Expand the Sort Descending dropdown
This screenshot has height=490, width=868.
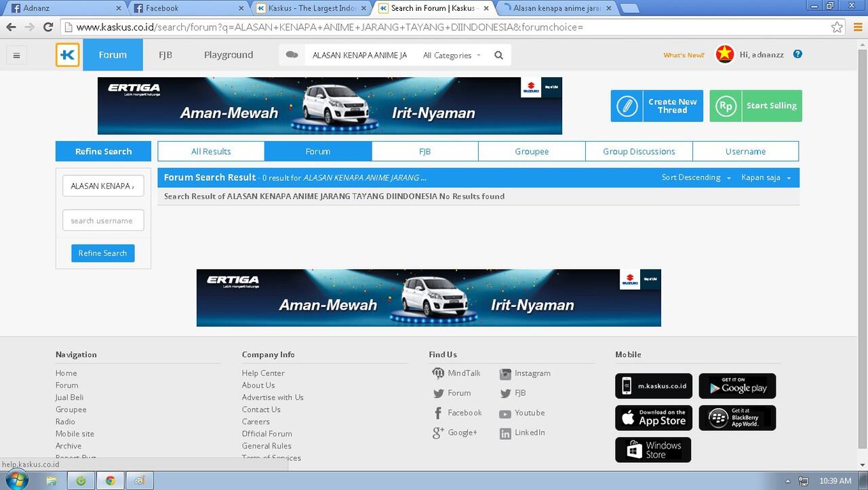pos(696,178)
